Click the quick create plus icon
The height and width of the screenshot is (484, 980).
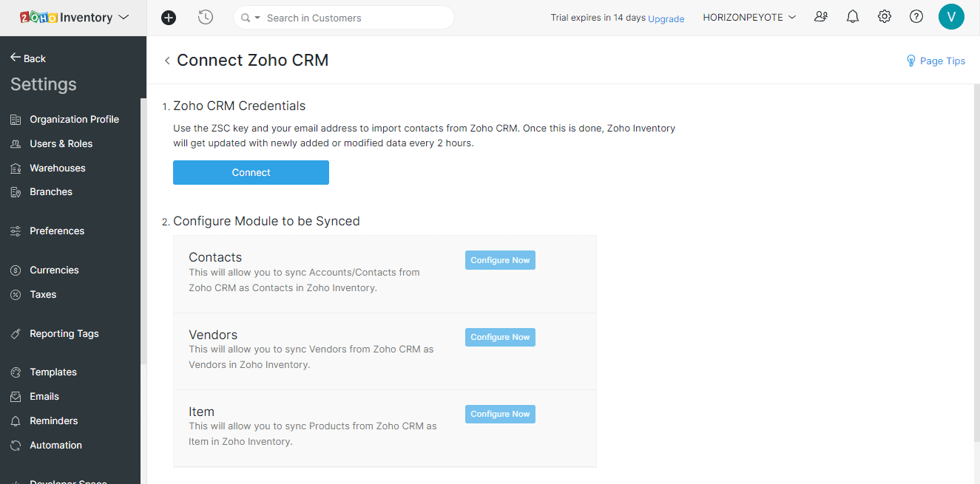pyautogui.click(x=169, y=18)
